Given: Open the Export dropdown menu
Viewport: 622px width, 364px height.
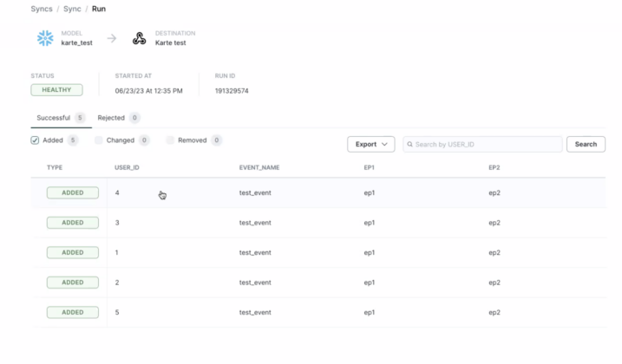Looking at the screenshot, I should [x=370, y=144].
